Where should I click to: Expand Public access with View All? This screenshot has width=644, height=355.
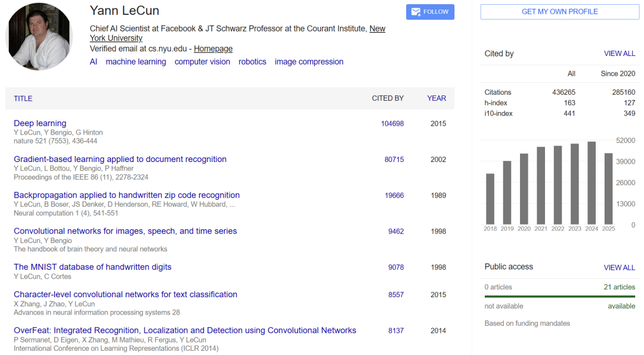620,267
